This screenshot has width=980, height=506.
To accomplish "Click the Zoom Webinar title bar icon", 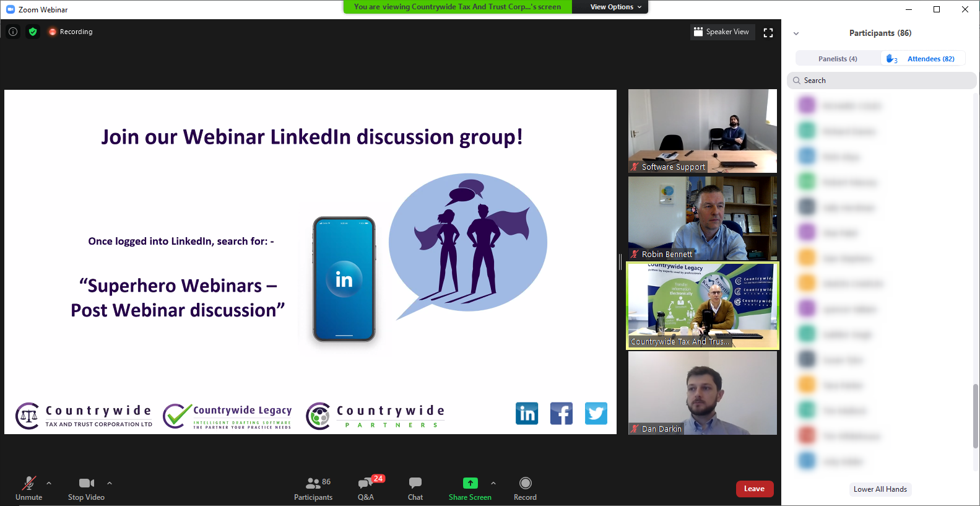I will point(10,9).
